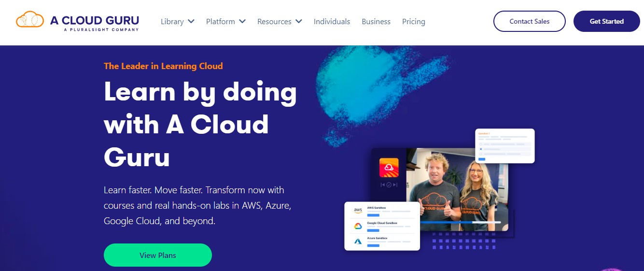Click the Google Cloud logo icon

click(x=358, y=226)
